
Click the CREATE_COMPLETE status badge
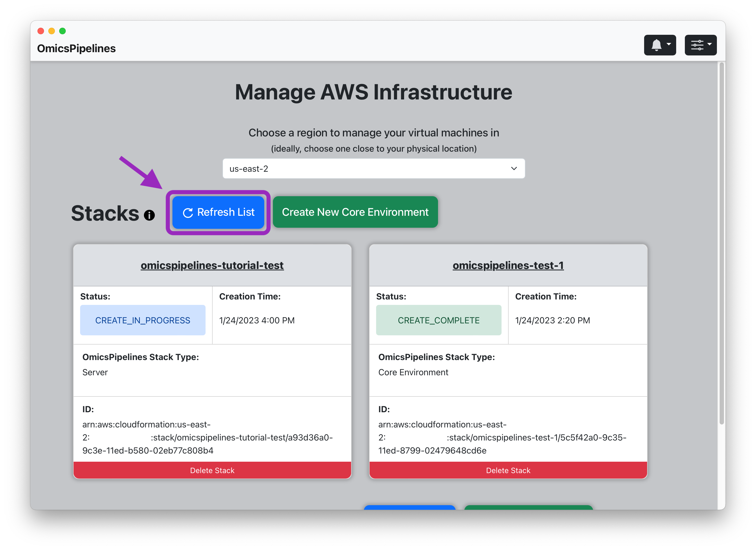(x=439, y=320)
